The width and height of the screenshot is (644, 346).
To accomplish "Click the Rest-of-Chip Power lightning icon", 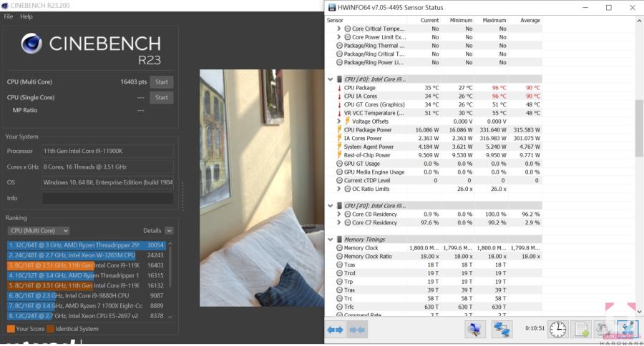I will coord(339,155).
